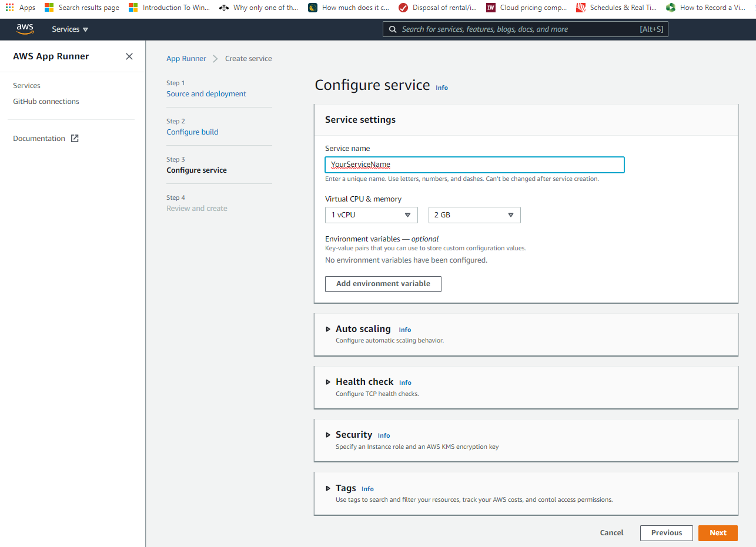Select Step 3 Configure service text

click(x=196, y=170)
